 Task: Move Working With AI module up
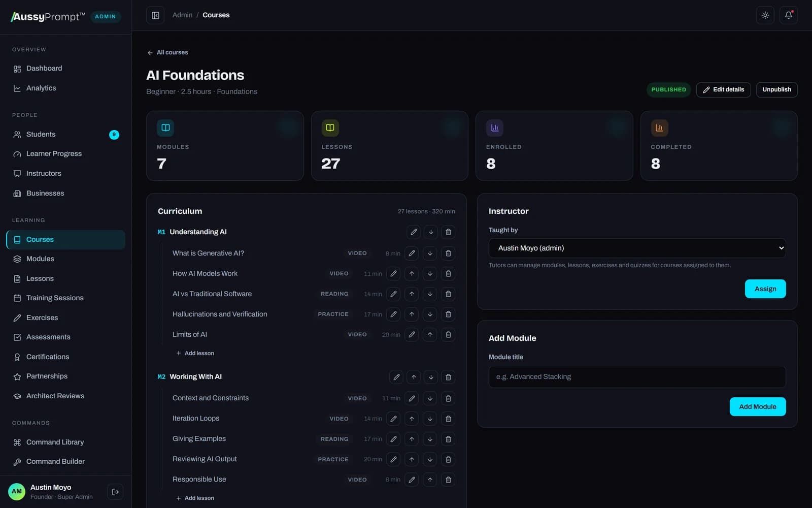(x=414, y=377)
